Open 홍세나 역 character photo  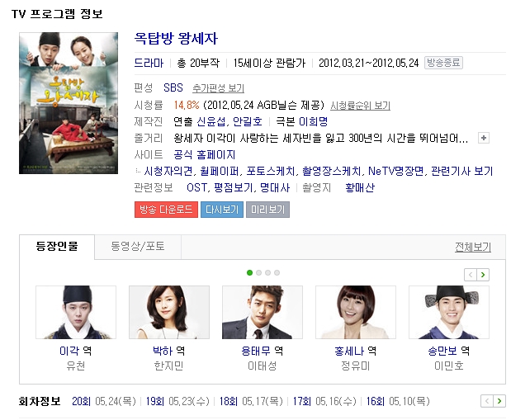(356, 312)
